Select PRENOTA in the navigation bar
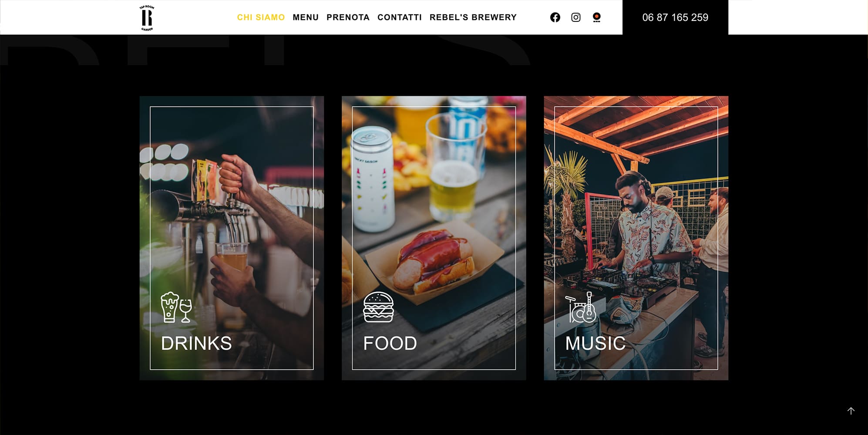Screen dimensions: 868x435 [x=348, y=17]
